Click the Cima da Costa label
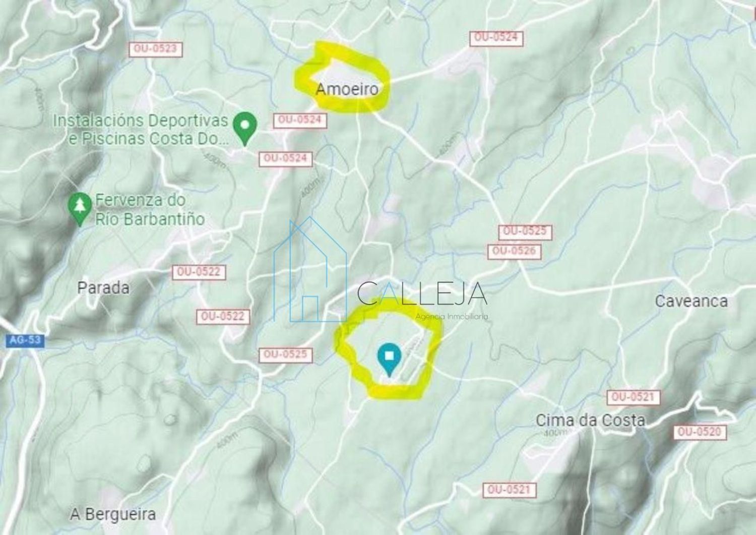This screenshot has width=756, height=535. (590, 420)
